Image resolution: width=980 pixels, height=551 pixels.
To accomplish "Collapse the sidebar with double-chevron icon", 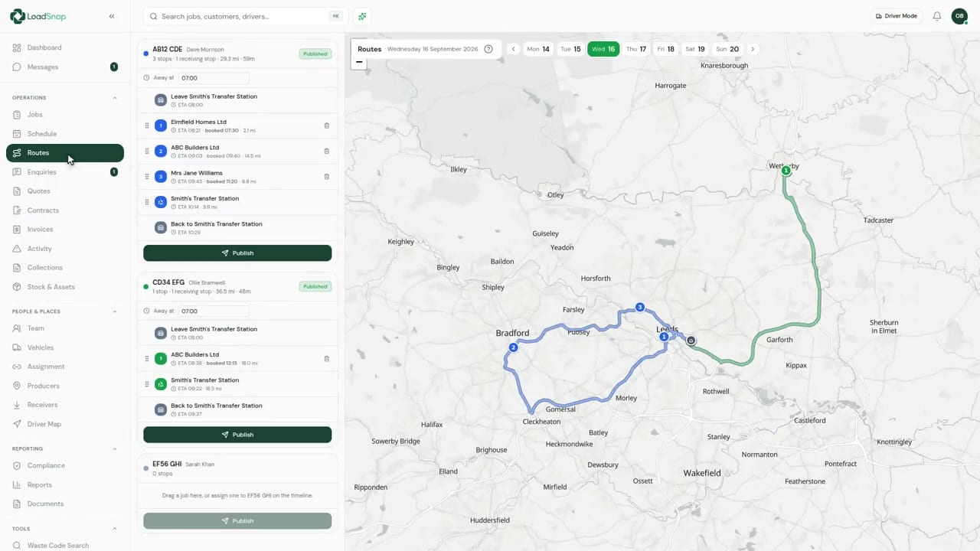I will pos(112,16).
